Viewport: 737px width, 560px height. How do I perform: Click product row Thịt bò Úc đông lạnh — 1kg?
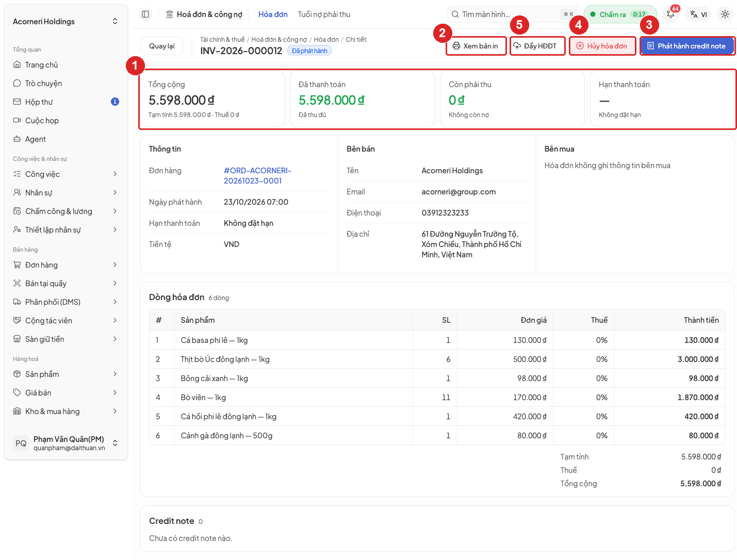point(437,359)
